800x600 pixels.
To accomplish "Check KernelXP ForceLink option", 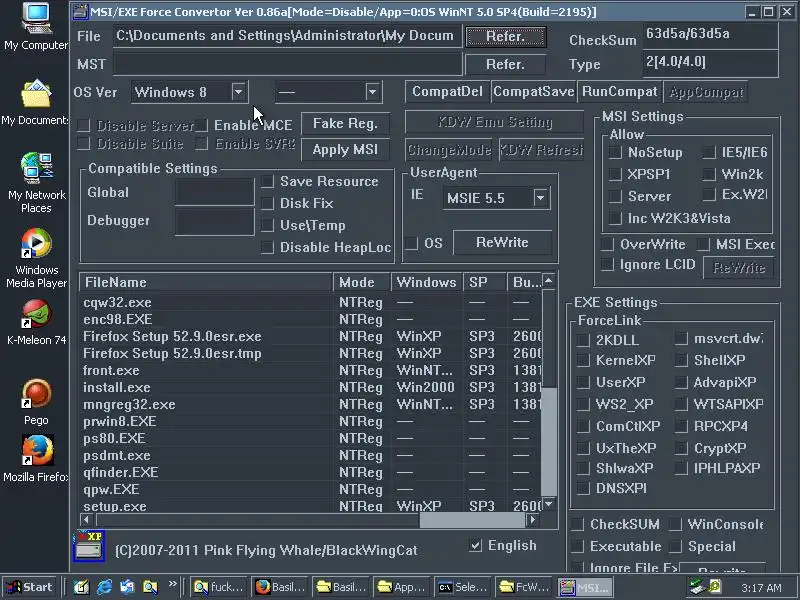I will point(583,360).
